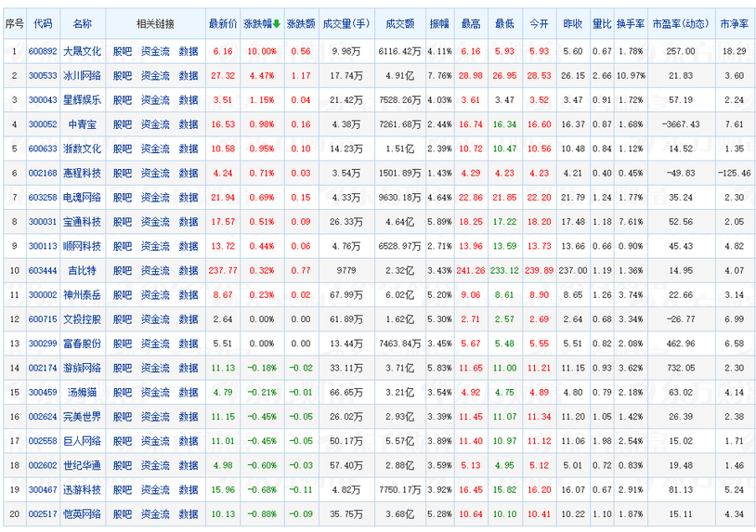This screenshot has width=756, height=532.
Task: Open 股吧 link for 惠程科技 row
Action: coord(123,173)
